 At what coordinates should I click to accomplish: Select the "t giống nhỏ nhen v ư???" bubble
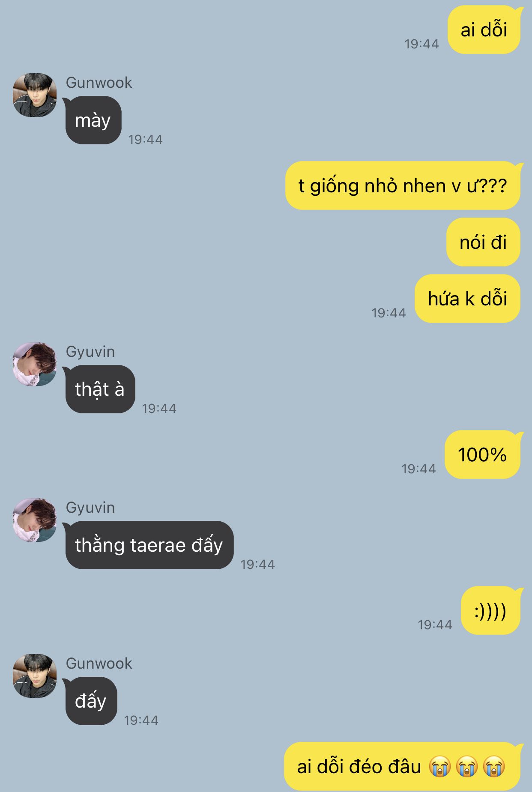coord(403,186)
